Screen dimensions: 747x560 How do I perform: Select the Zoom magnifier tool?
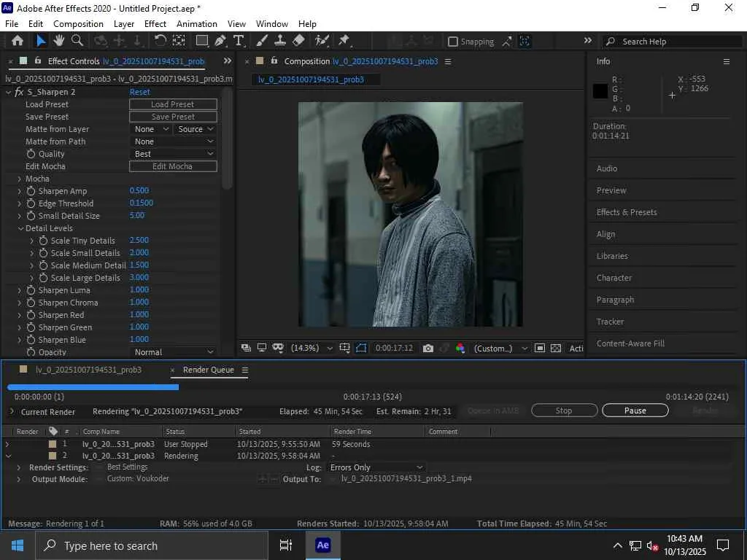77,41
